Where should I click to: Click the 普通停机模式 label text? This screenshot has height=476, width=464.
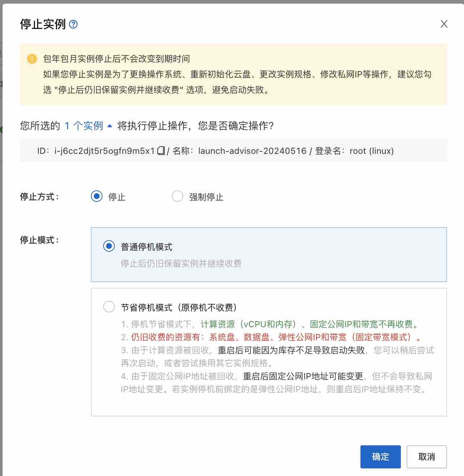click(146, 247)
